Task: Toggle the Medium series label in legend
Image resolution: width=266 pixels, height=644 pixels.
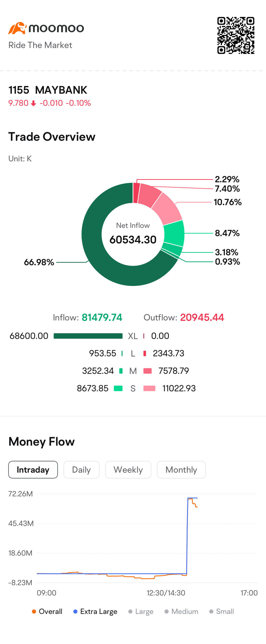Action: coord(185,611)
